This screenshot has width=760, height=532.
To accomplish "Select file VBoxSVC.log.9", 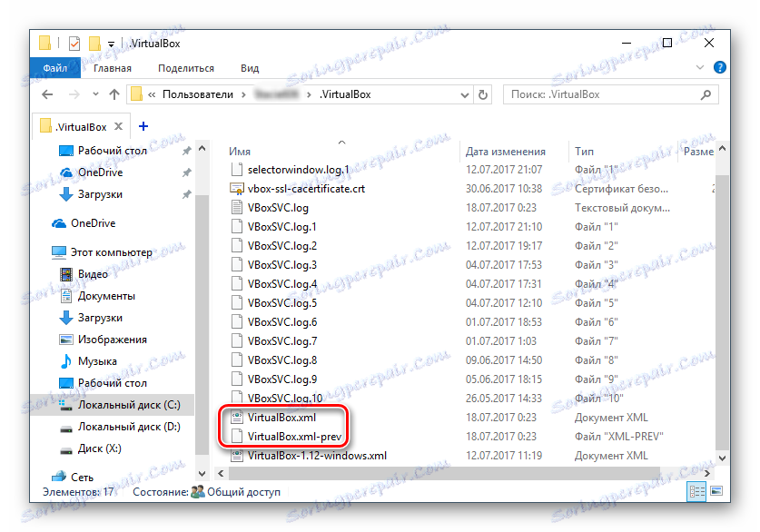I will tap(282, 379).
